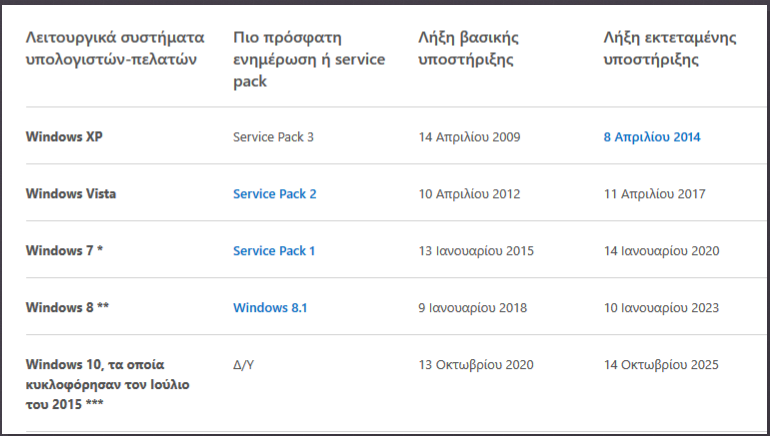Click the 10 Ιανουαρίου 2023 date

(661, 307)
